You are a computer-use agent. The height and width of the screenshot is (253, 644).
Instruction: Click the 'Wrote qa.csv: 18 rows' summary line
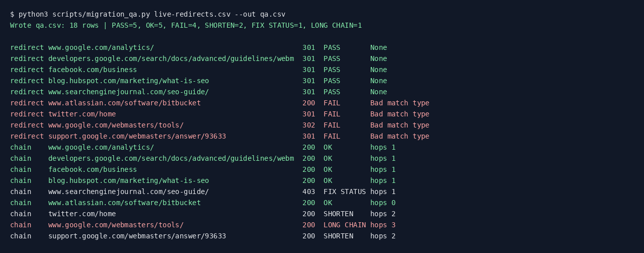tap(186, 25)
